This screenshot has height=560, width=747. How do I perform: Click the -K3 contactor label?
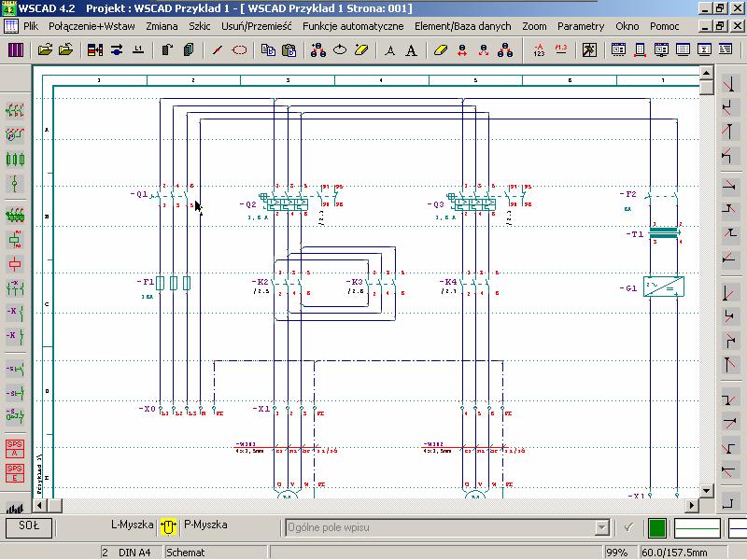click(x=355, y=282)
